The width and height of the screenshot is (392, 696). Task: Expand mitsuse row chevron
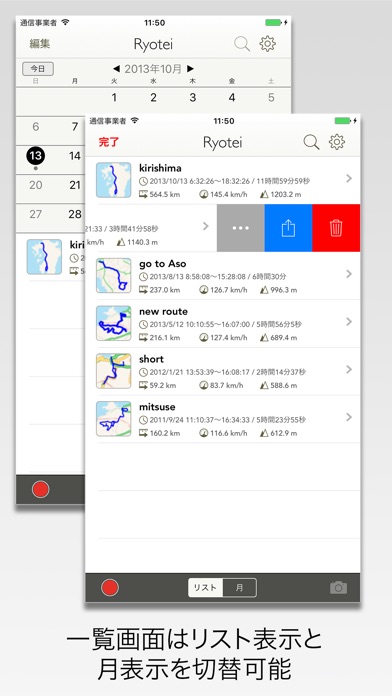[x=349, y=417]
